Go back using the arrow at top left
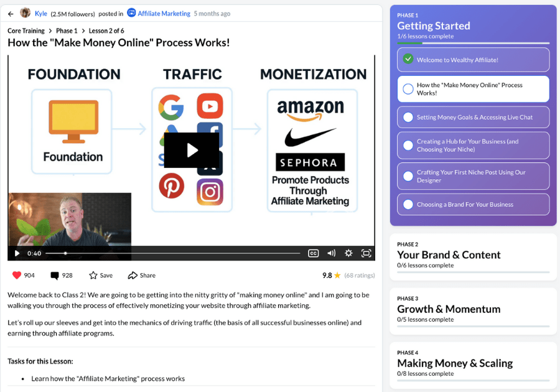This screenshot has height=392, width=560. click(x=11, y=13)
